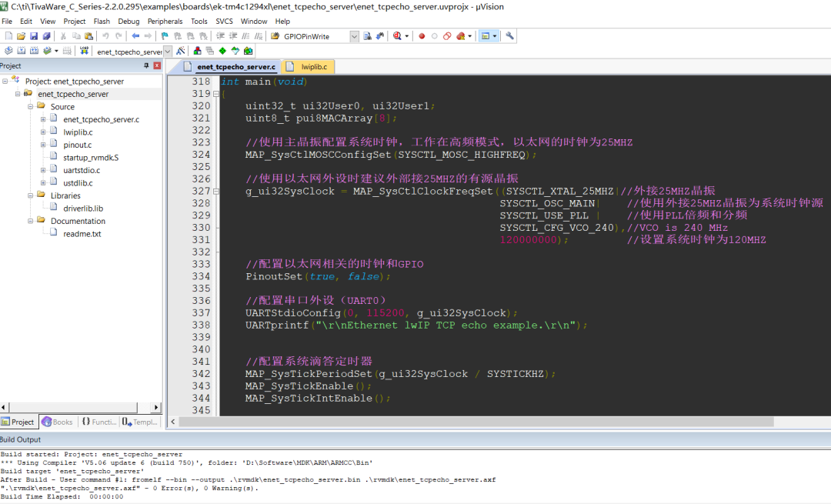The width and height of the screenshot is (831, 504).
Task: Open the Debug menu
Action: [128, 22]
